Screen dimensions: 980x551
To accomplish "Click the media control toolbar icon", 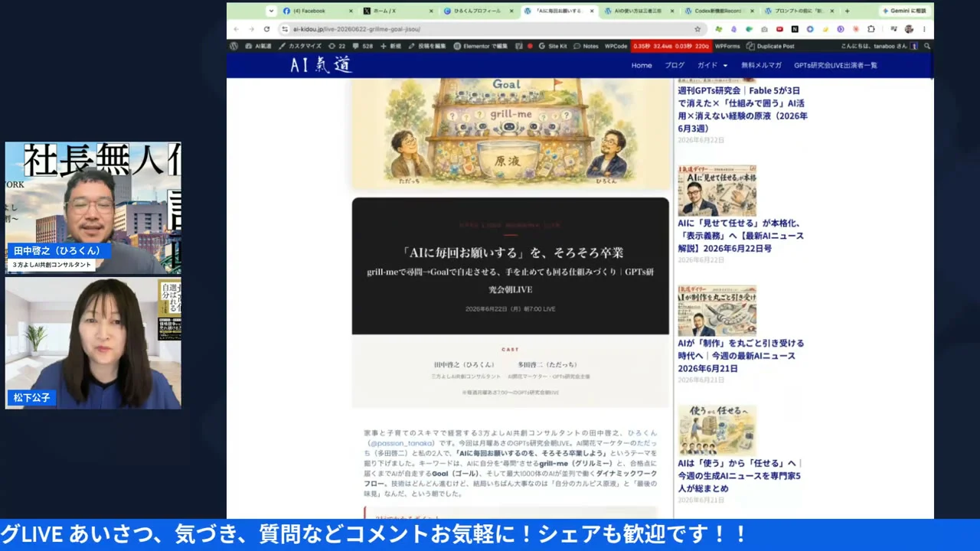I will 893,29.
